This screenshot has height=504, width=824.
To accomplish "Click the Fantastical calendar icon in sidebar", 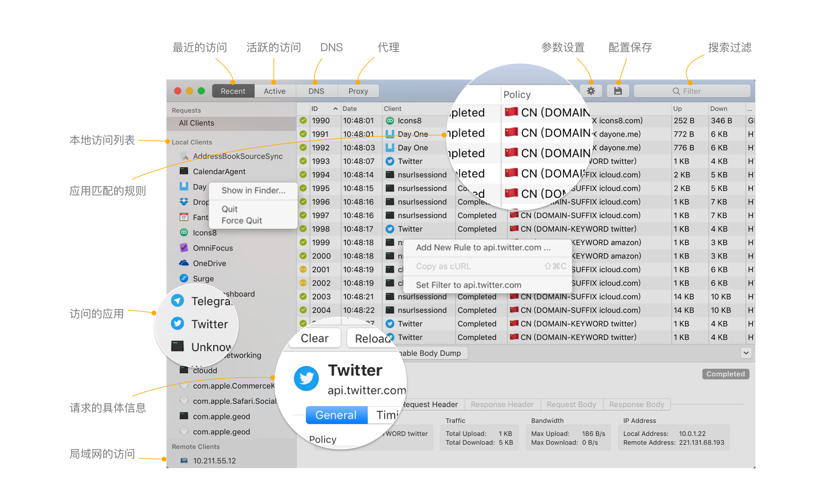I will pos(184,217).
